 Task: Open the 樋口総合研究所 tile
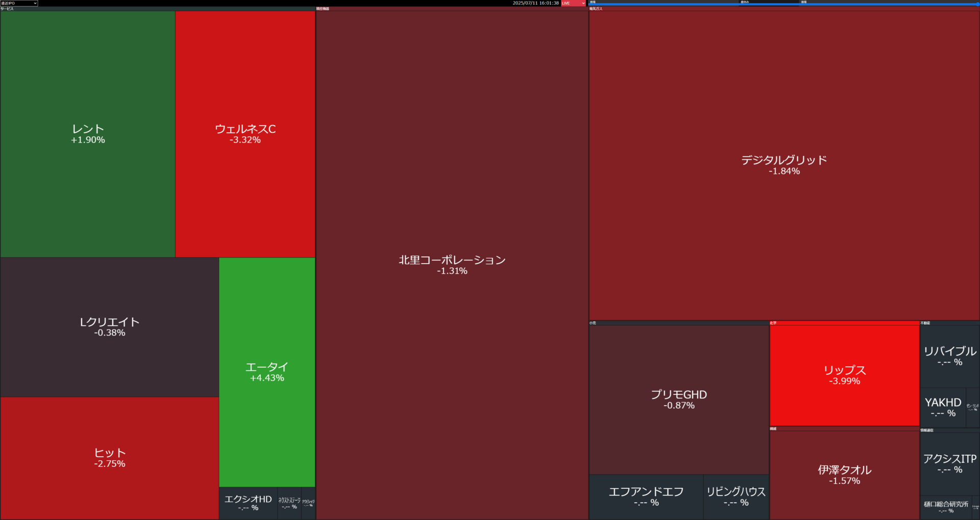946,507
